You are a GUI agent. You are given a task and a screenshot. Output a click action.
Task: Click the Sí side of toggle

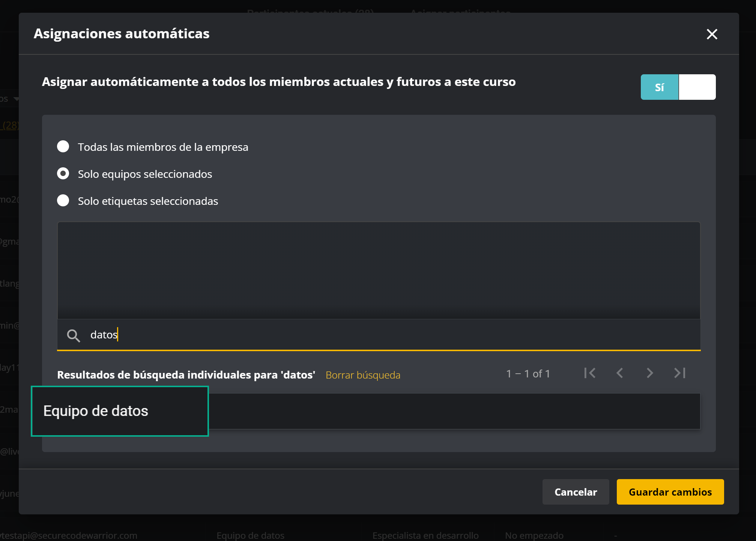pyautogui.click(x=659, y=87)
